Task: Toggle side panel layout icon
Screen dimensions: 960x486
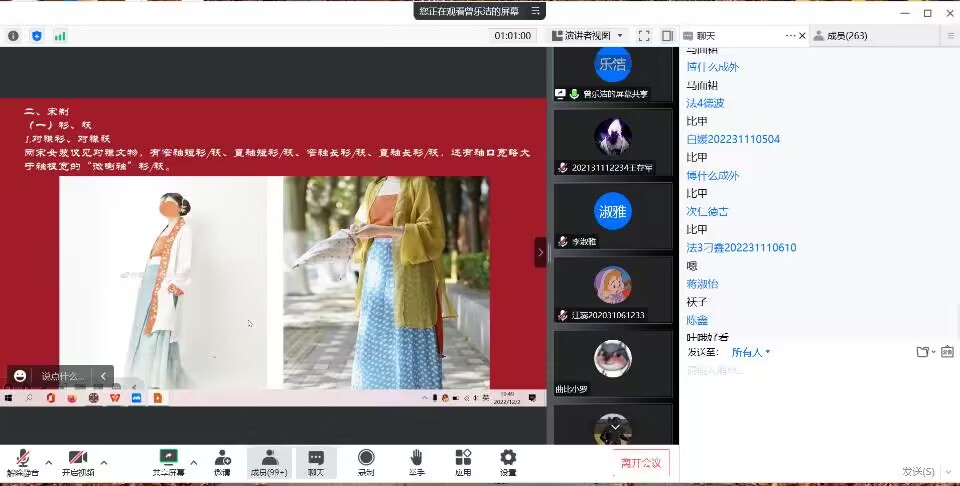Action: pos(667,36)
